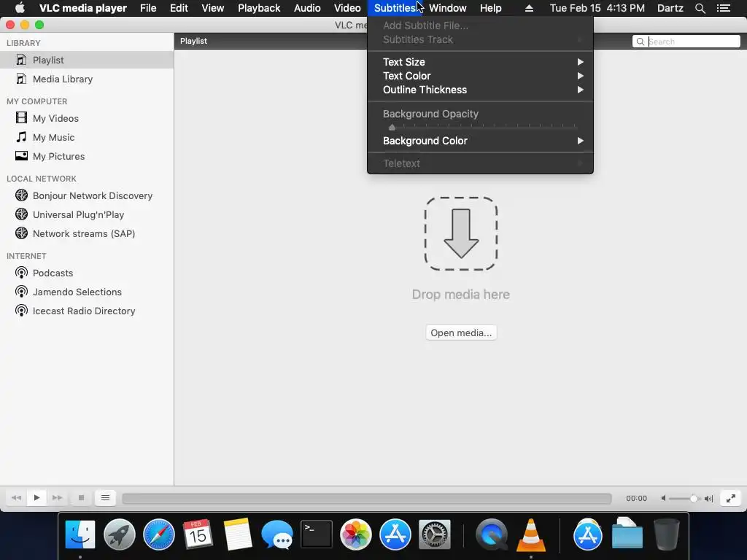Open the VLC media player application menu
Image resolution: width=747 pixels, height=560 pixels.
(x=83, y=8)
